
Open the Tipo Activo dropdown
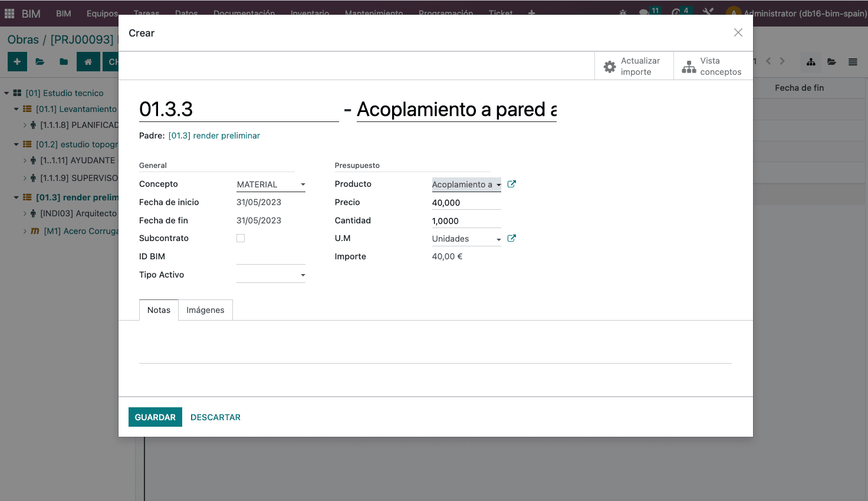pyautogui.click(x=271, y=275)
